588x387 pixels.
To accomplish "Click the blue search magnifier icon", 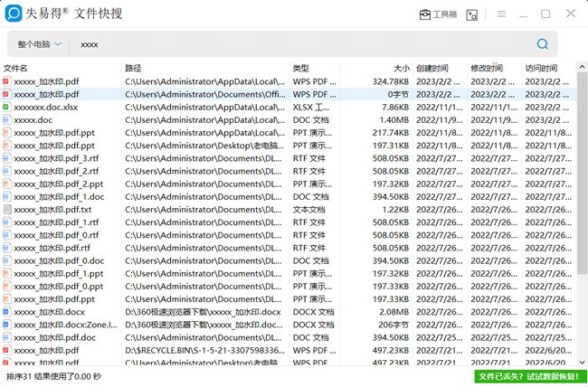I will (x=542, y=44).
